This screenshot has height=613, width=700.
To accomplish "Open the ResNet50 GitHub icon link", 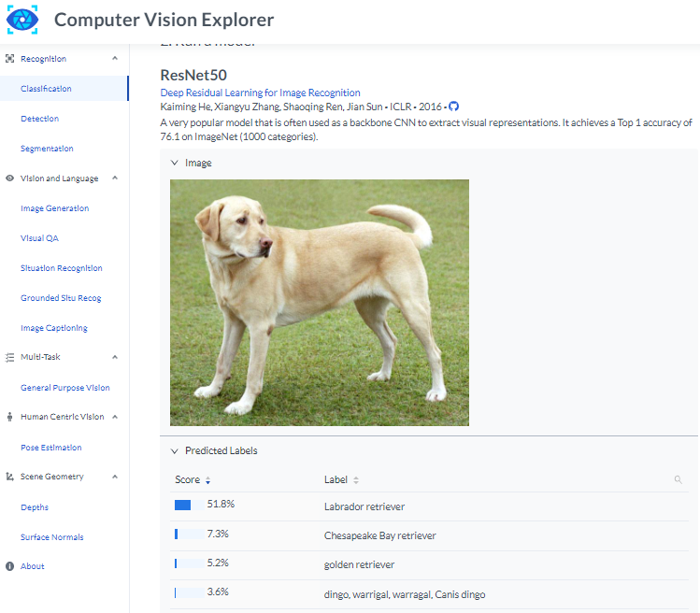I will pyautogui.click(x=453, y=107).
